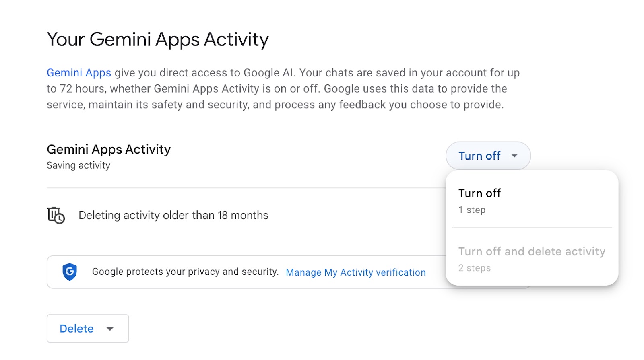Open the auto-delete setting for 18 months
This screenshot has width=644, height=360.
click(173, 216)
